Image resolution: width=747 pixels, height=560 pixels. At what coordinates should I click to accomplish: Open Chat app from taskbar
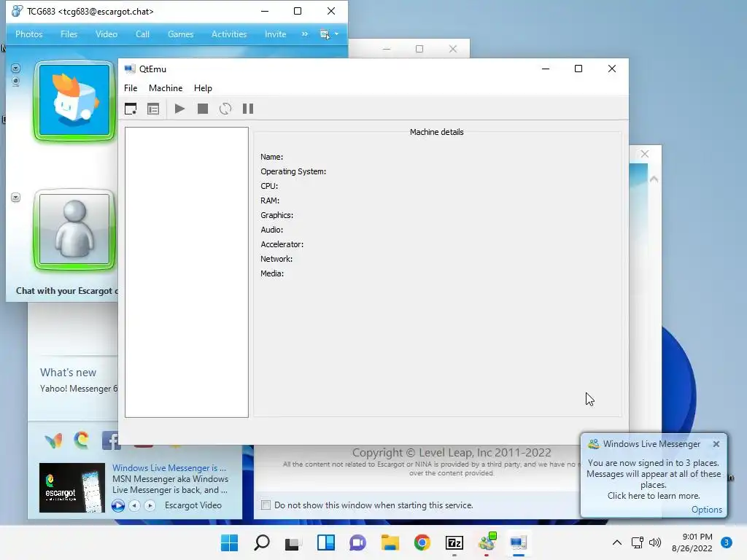pos(357,542)
